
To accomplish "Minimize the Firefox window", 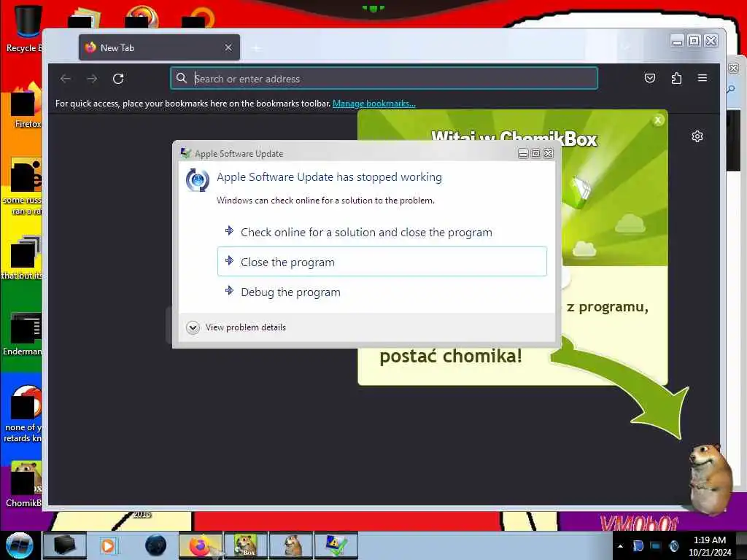I will click(677, 41).
